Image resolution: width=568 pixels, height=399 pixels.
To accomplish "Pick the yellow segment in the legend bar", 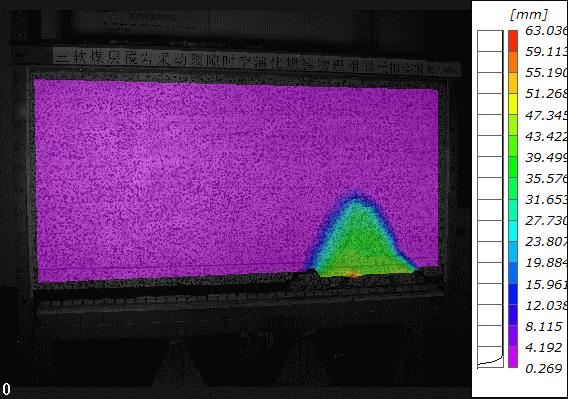I will [513, 104].
